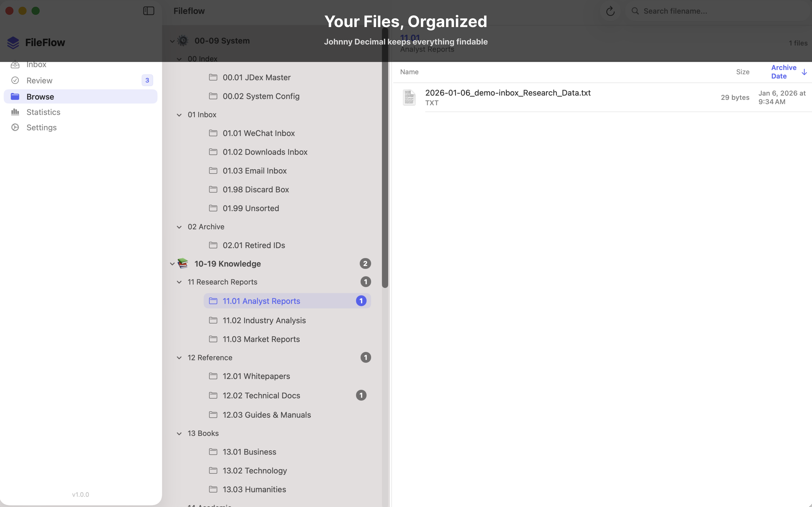
Task: Click the FileFlow logo icon
Action: (13, 42)
